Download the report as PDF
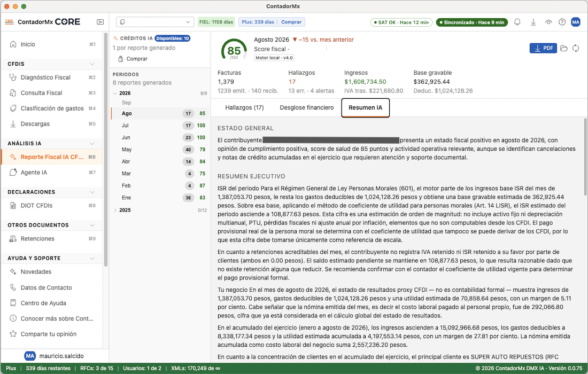This screenshot has width=588, height=374. (543, 48)
